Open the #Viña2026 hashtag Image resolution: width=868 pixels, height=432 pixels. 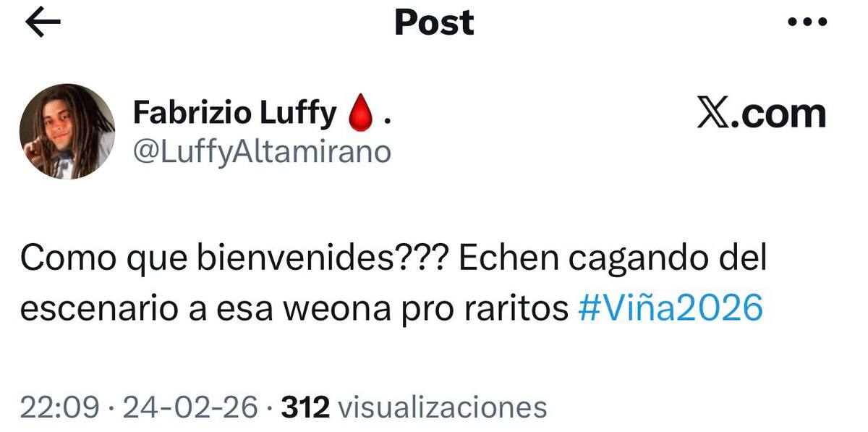(671, 309)
